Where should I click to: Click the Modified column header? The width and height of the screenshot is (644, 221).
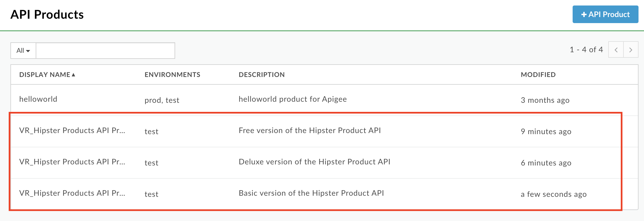(x=538, y=75)
